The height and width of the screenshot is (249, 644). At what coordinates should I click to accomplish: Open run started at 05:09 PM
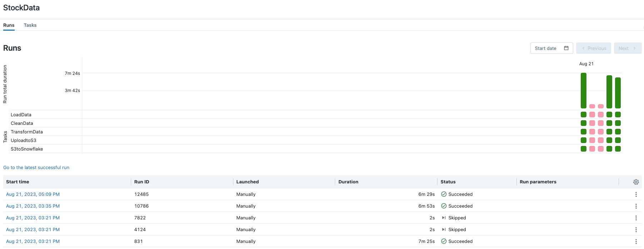pyautogui.click(x=33, y=194)
